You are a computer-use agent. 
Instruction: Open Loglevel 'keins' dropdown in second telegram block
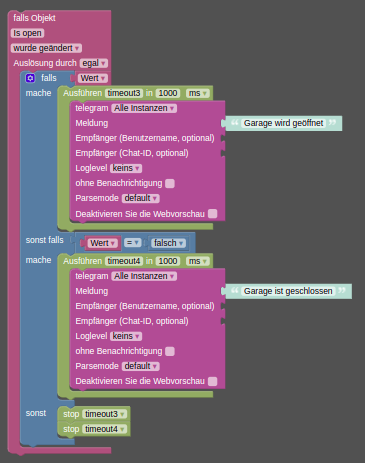[x=126, y=336]
